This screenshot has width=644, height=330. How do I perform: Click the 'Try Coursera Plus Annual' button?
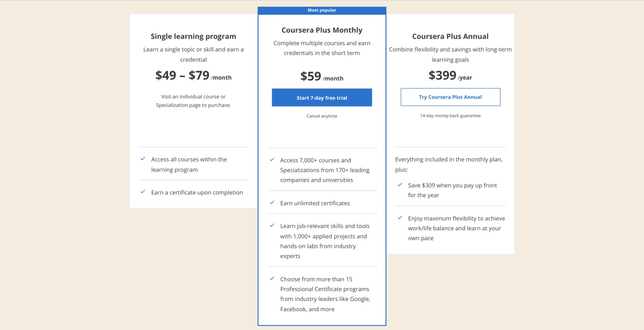coord(450,97)
